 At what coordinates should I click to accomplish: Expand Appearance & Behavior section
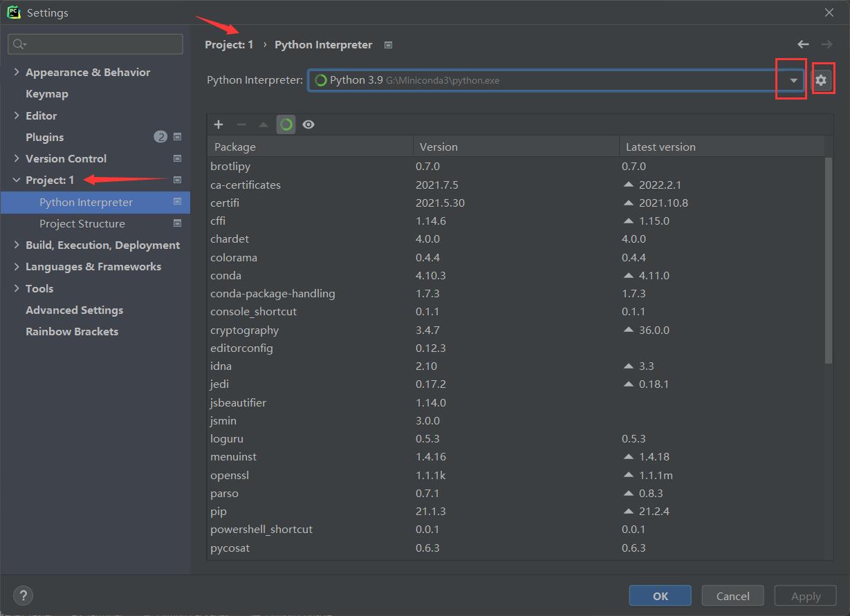pyautogui.click(x=17, y=72)
